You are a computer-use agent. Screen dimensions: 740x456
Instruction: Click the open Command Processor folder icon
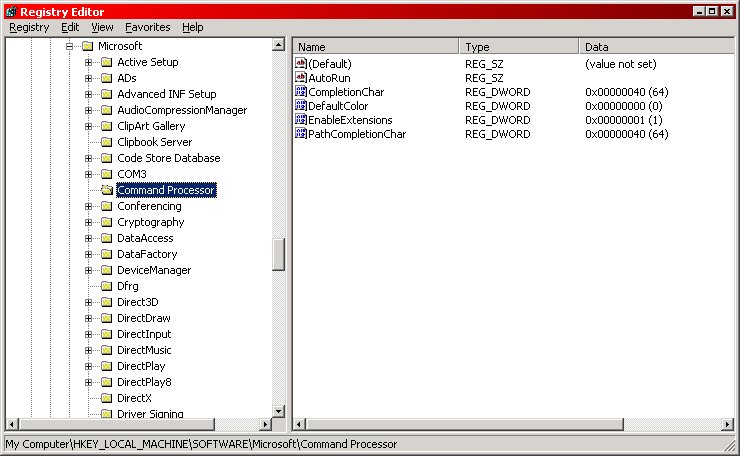click(x=107, y=190)
